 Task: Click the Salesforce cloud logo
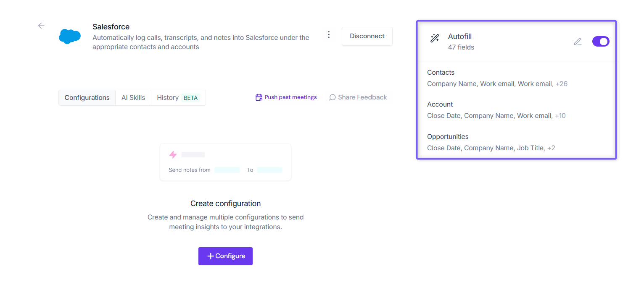[70, 37]
